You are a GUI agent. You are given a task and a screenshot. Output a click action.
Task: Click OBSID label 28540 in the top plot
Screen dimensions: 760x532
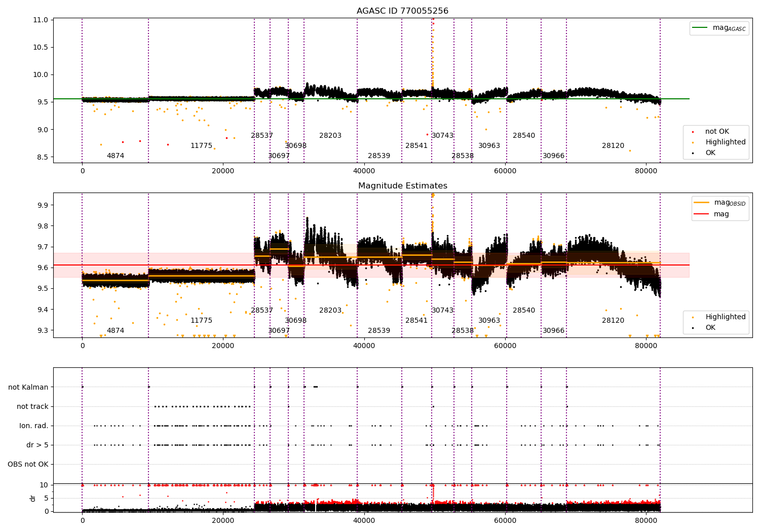click(524, 135)
